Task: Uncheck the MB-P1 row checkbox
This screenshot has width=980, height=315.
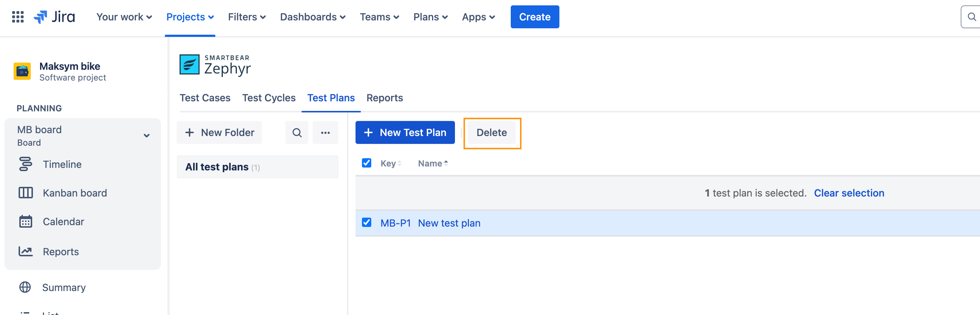Action: [366, 222]
